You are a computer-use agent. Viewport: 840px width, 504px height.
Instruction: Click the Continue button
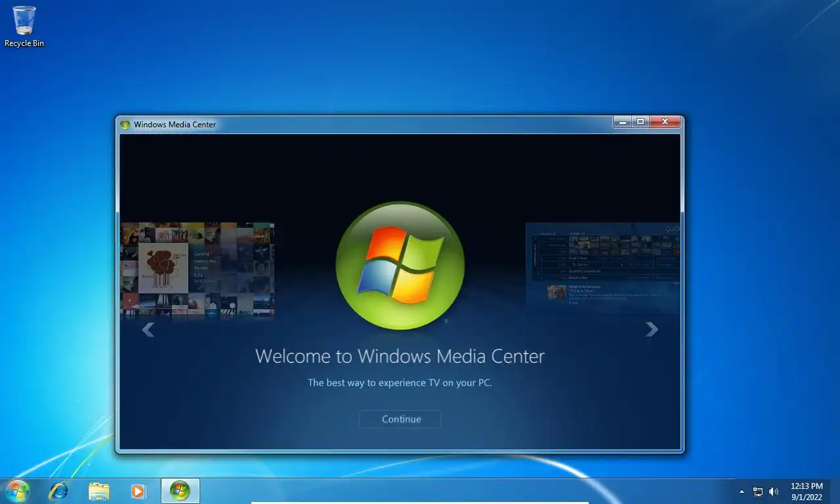pyautogui.click(x=400, y=419)
